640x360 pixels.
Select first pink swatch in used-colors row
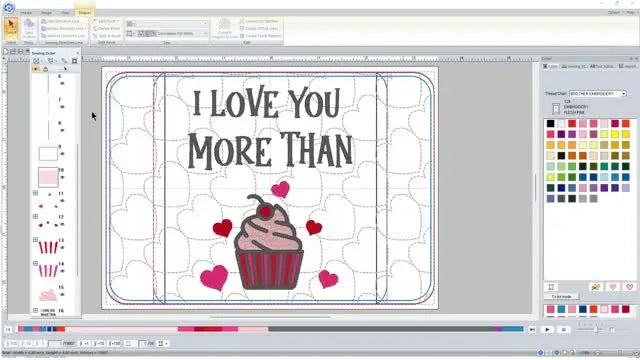[551, 309]
